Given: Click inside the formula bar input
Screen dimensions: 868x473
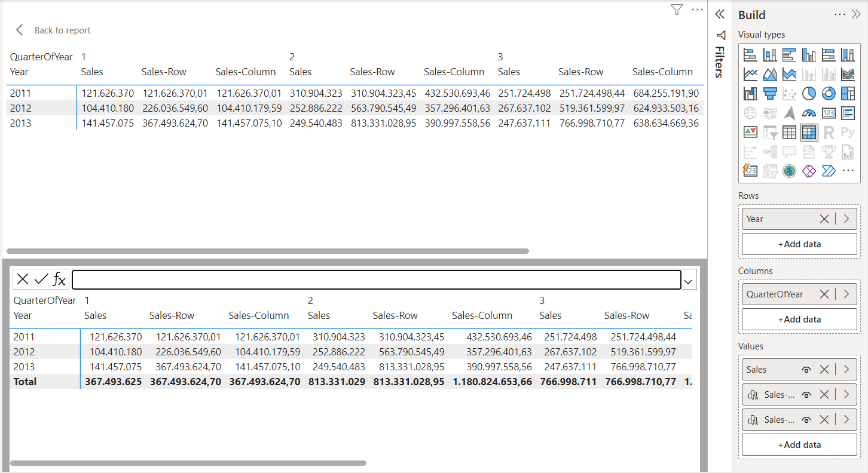Looking at the screenshot, I should point(376,279).
